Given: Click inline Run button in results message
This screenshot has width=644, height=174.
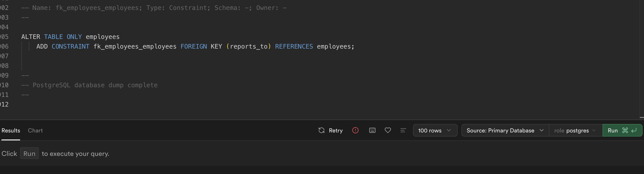Looking at the screenshot, I should (29, 153).
